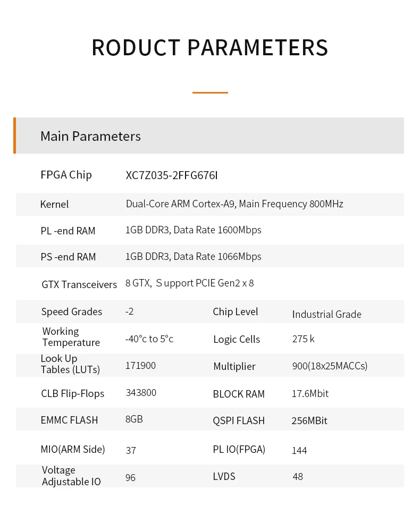Click the Multiplier value 900(18x25MACCs)
The image size is (420, 506).
330,366
